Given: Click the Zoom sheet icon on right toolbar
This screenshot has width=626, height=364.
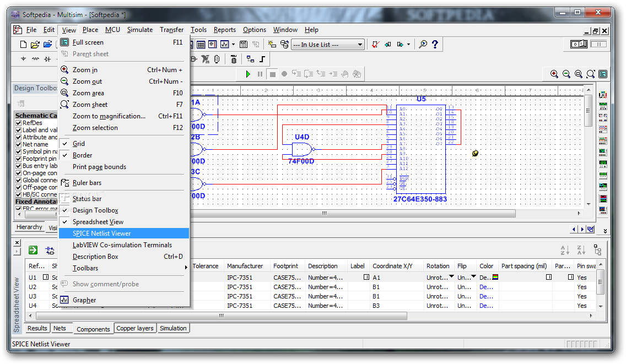Looking at the screenshot, I should pos(591,74).
